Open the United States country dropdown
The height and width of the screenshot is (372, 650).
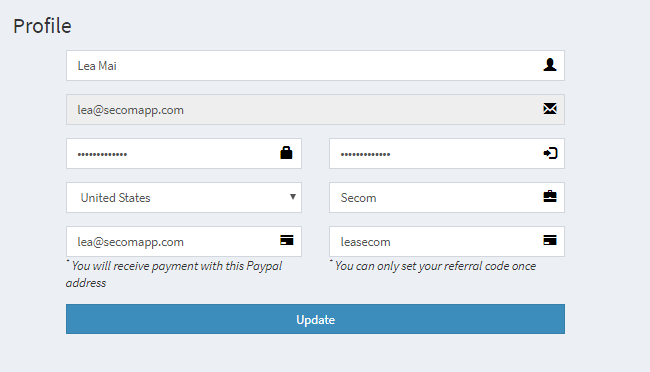pyautogui.click(x=184, y=197)
